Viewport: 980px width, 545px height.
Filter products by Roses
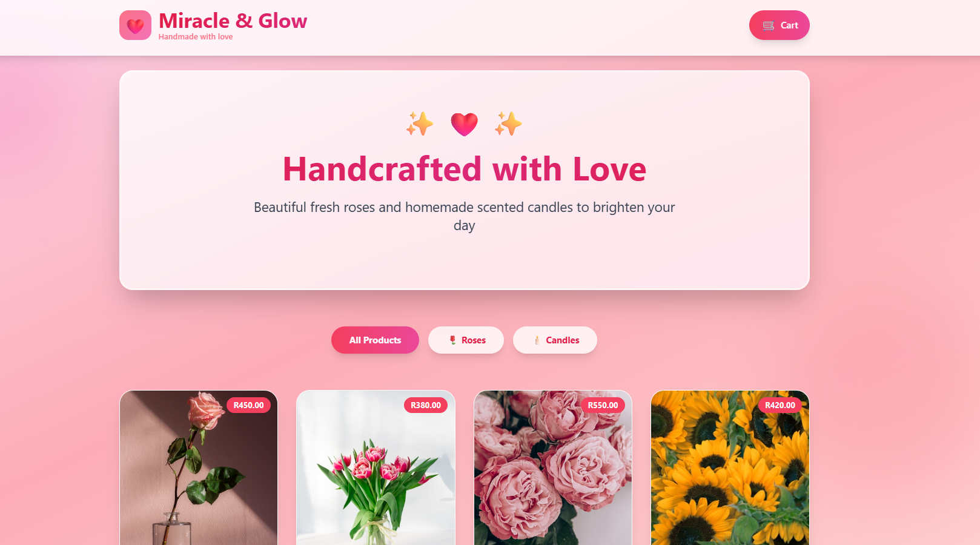(466, 340)
